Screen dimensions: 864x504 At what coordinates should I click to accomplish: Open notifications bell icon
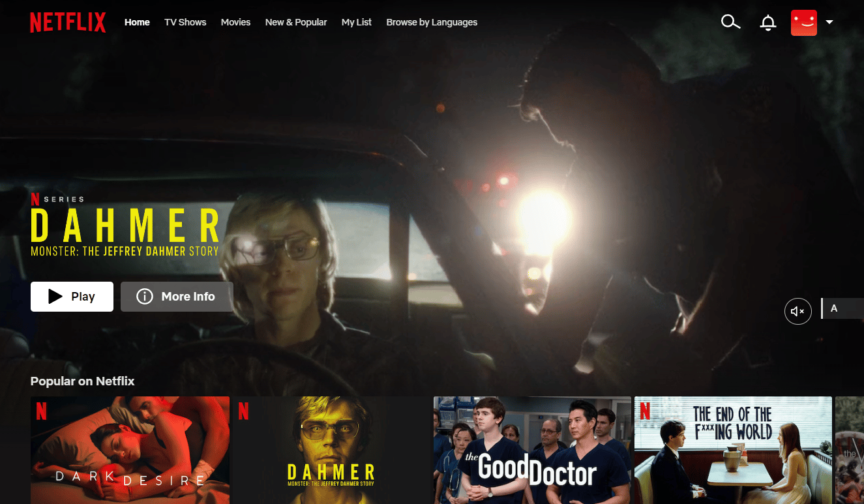pos(768,23)
